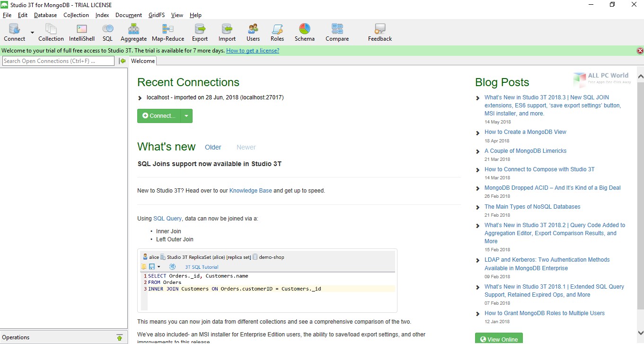Click the 'How to get a license?' link

click(x=253, y=51)
